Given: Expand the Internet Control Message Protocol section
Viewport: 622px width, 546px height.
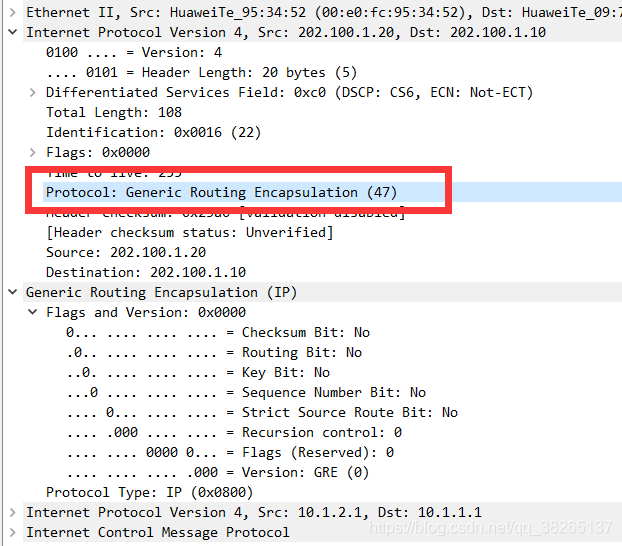Looking at the screenshot, I should pos(13,532).
